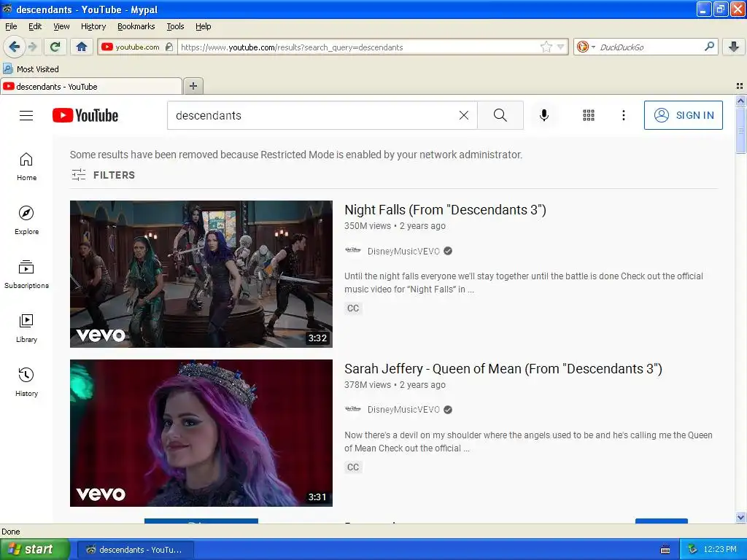Screen dimensions: 747x560
Task: Click the 'Night Falls (From "Descendants 3")' title
Action: tap(445, 210)
